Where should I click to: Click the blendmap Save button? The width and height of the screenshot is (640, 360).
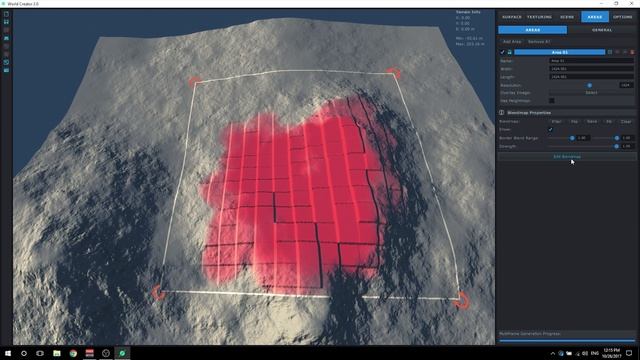[x=592, y=122]
